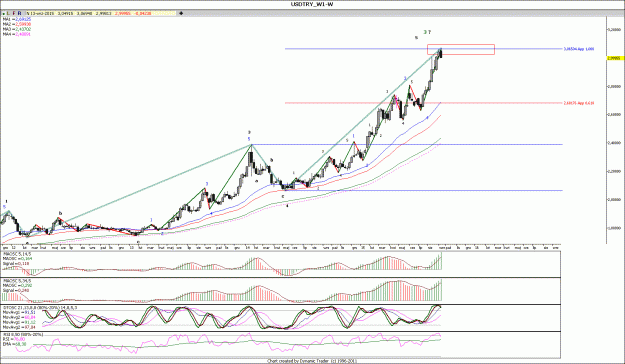Click the MAOSC 5,14,5 indicator title
The height and width of the screenshot is (364, 625).
pos(17,254)
